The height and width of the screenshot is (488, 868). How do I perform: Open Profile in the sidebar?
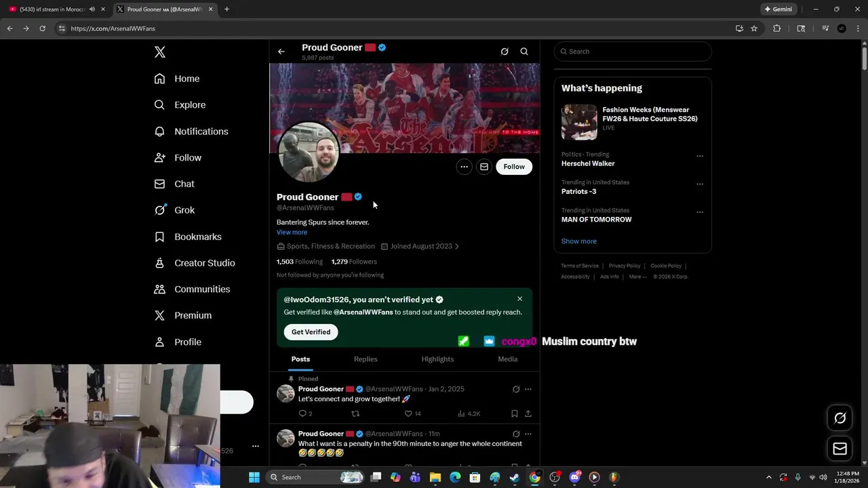click(178, 342)
